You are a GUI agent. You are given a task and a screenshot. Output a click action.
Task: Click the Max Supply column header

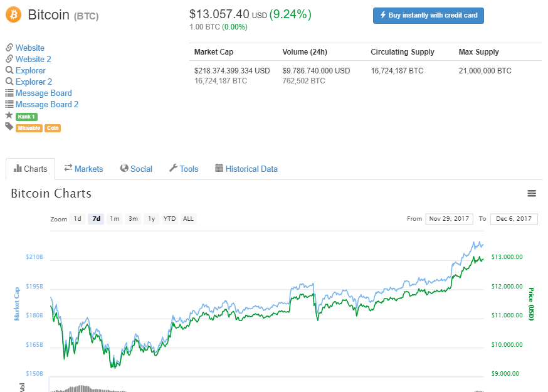(x=479, y=52)
